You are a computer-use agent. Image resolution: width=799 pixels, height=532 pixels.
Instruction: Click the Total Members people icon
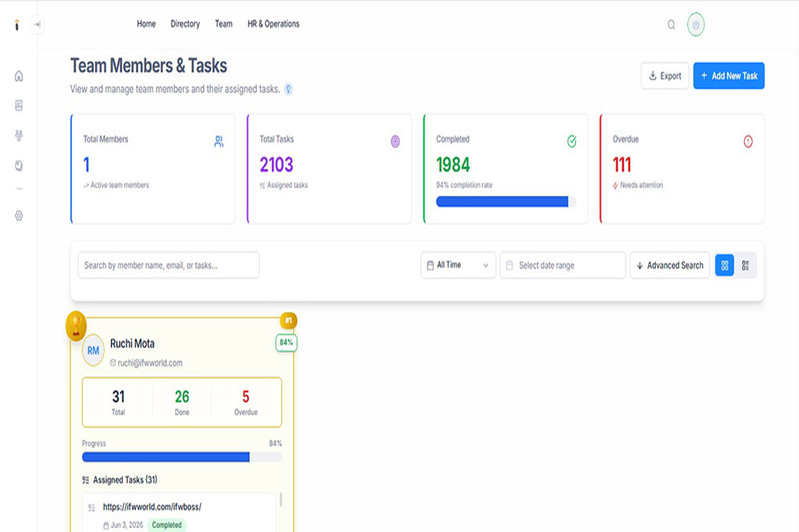[x=219, y=141]
